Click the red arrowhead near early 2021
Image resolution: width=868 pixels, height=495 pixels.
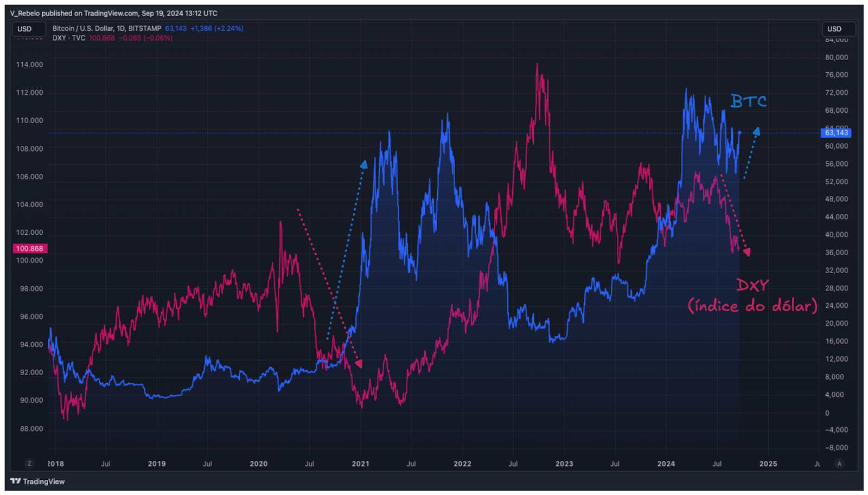[x=358, y=363]
